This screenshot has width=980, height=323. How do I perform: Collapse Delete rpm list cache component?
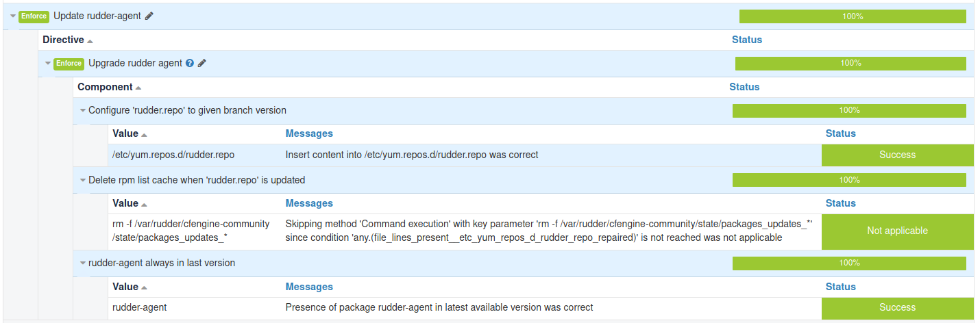(83, 181)
